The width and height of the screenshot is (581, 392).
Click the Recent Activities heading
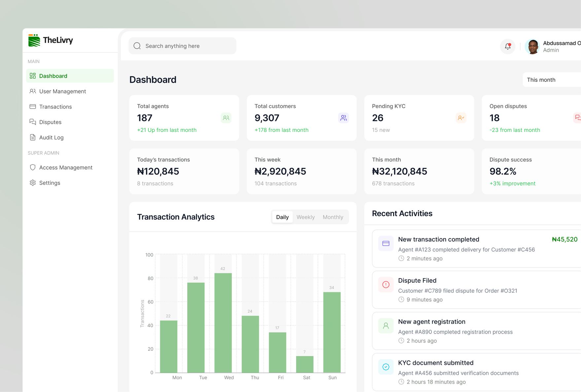click(x=402, y=213)
